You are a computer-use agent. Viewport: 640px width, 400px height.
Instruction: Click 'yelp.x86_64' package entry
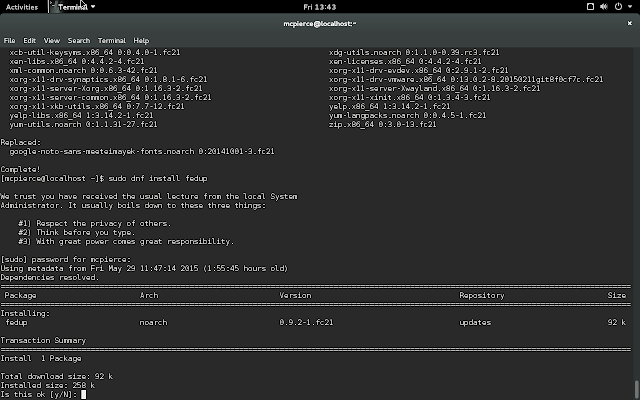(389, 106)
